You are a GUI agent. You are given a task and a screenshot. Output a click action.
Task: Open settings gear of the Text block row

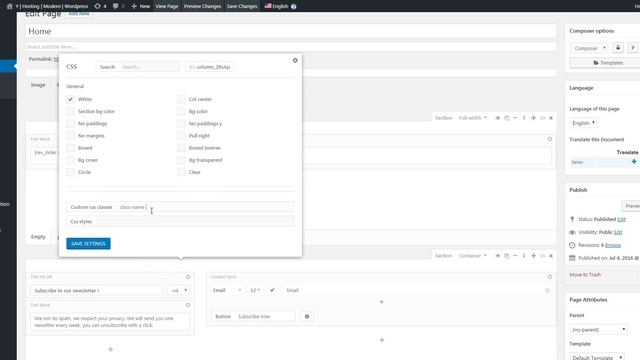(x=550, y=139)
